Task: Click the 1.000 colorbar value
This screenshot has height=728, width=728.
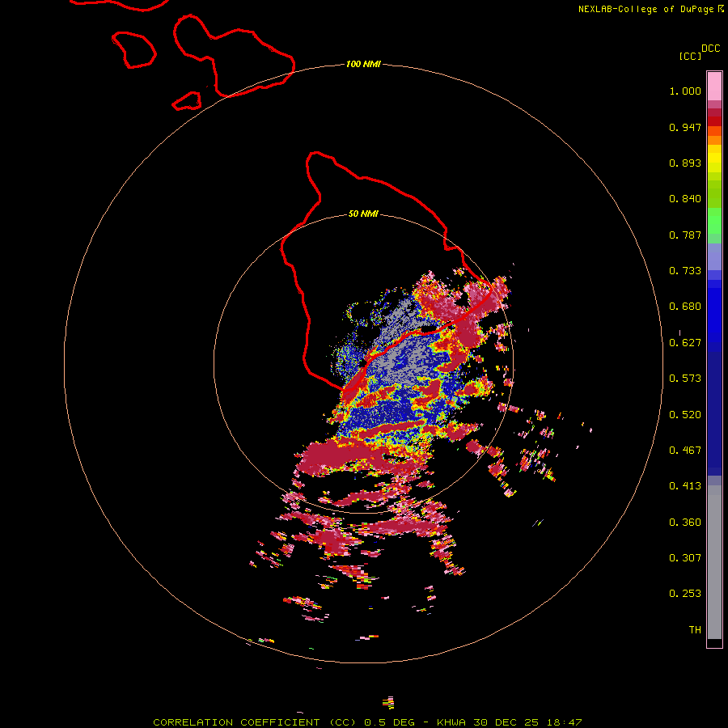Action: tap(685, 91)
